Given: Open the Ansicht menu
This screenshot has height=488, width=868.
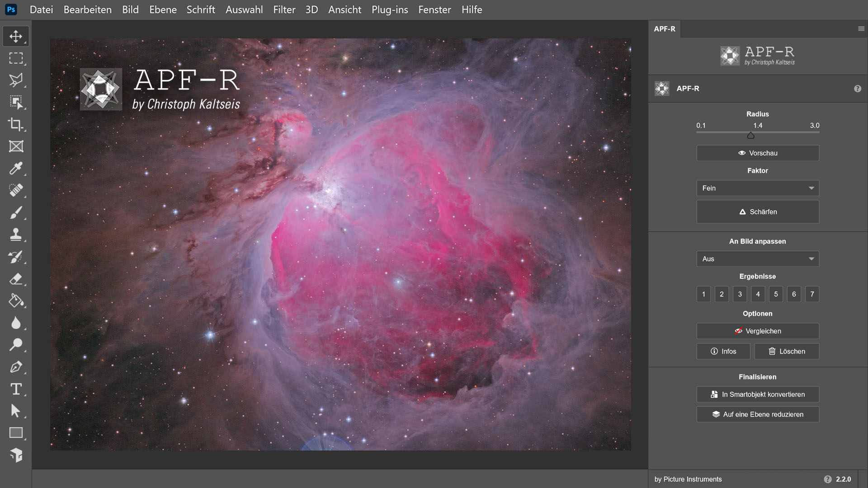Looking at the screenshot, I should (345, 9).
